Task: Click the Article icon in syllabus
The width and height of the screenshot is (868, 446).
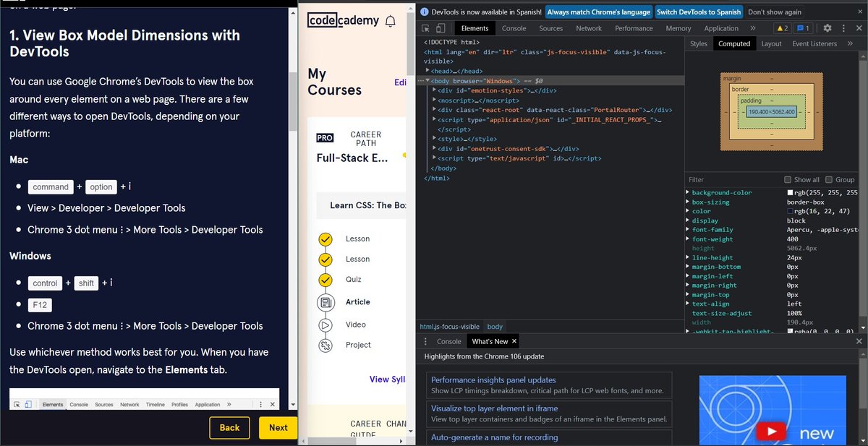Action: (325, 302)
